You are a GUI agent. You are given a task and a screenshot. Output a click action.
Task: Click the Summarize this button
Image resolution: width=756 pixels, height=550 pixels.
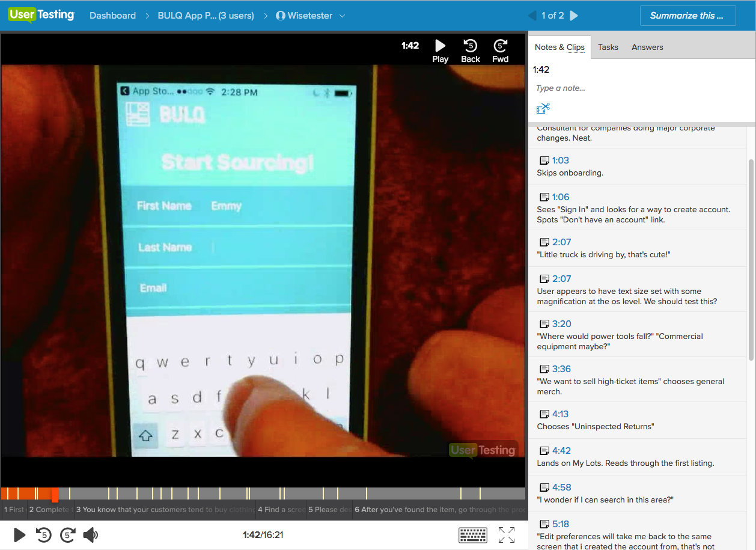[x=687, y=16]
